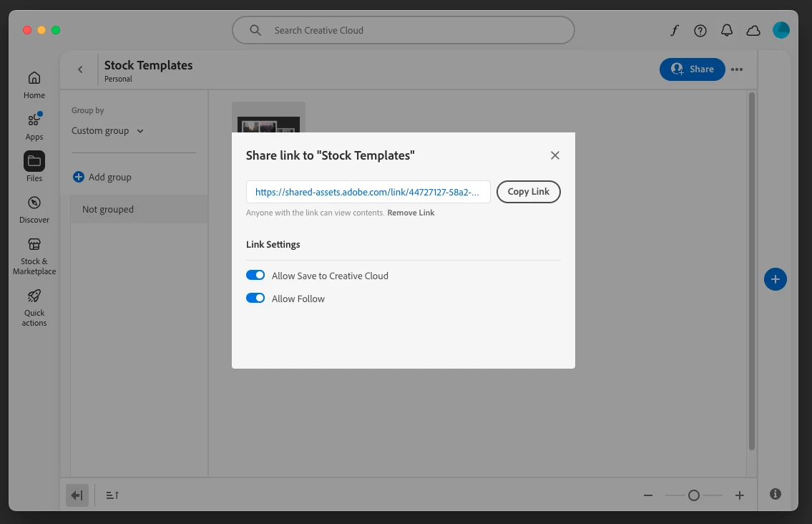Open the account profile avatar
812x524 pixels.
(781, 30)
